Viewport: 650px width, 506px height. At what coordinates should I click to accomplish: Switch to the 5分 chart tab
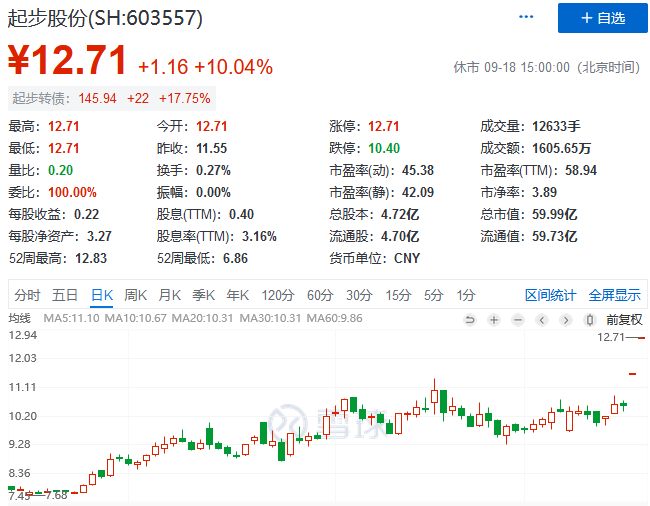(434, 295)
